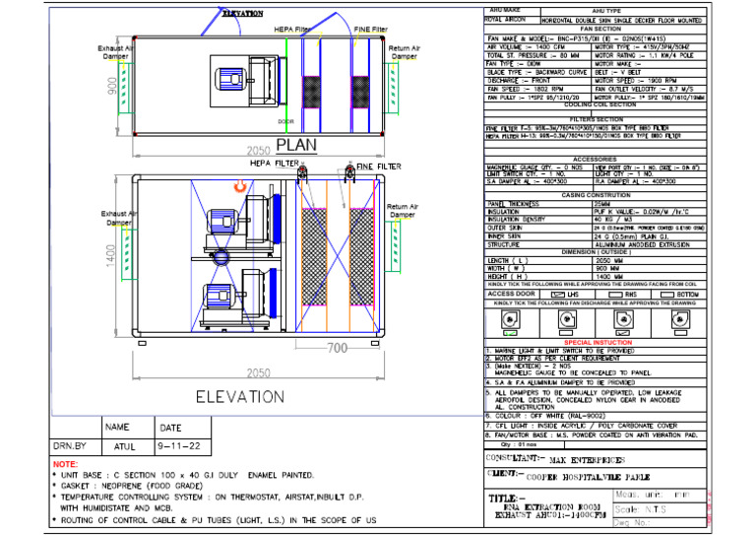756x535 pixels.
Task: Click the ELEVATION title below the drawing
Action: [x=240, y=397]
